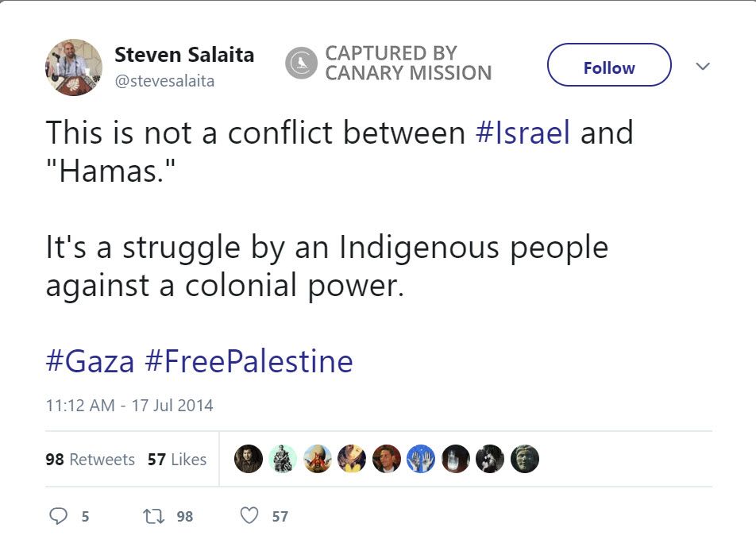Screen dimensions: 756x543
Task: Open the stone statue face liker avatar
Action: pos(525,459)
